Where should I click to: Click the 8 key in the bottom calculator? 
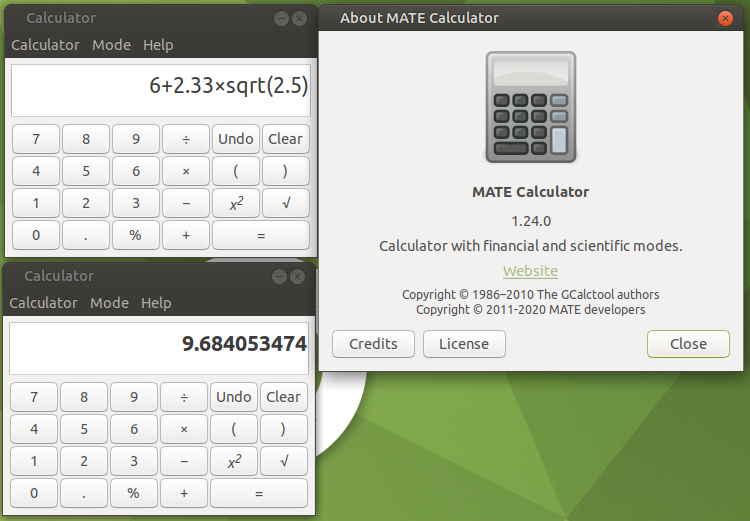coord(84,397)
